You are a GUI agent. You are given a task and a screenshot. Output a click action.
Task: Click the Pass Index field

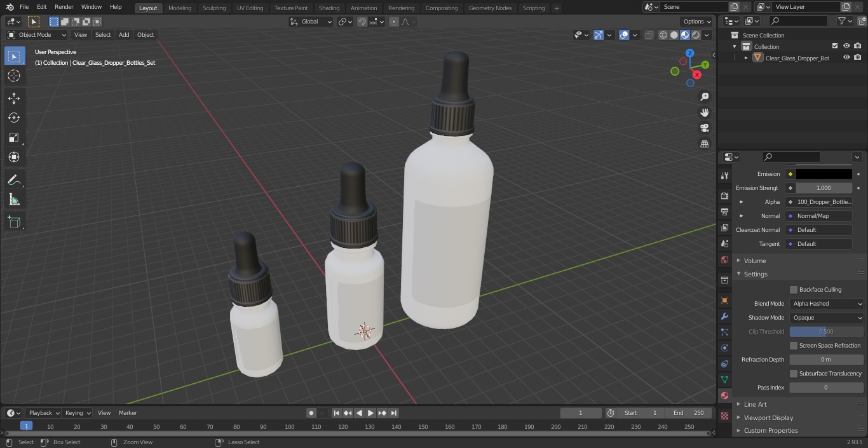click(x=827, y=388)
